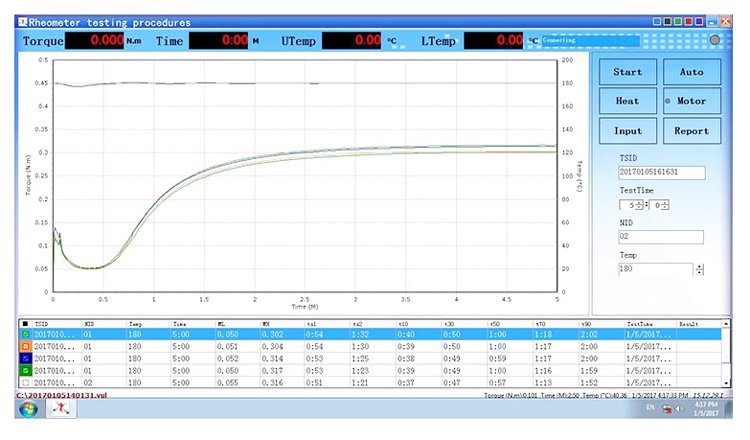Click the Torque display readout 0.000

click(95, 41)
